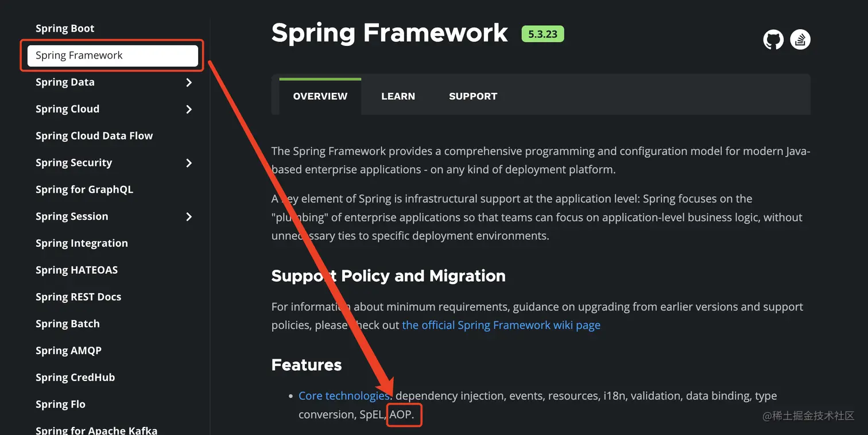Open Spring Batch in the sidebar

67,324
